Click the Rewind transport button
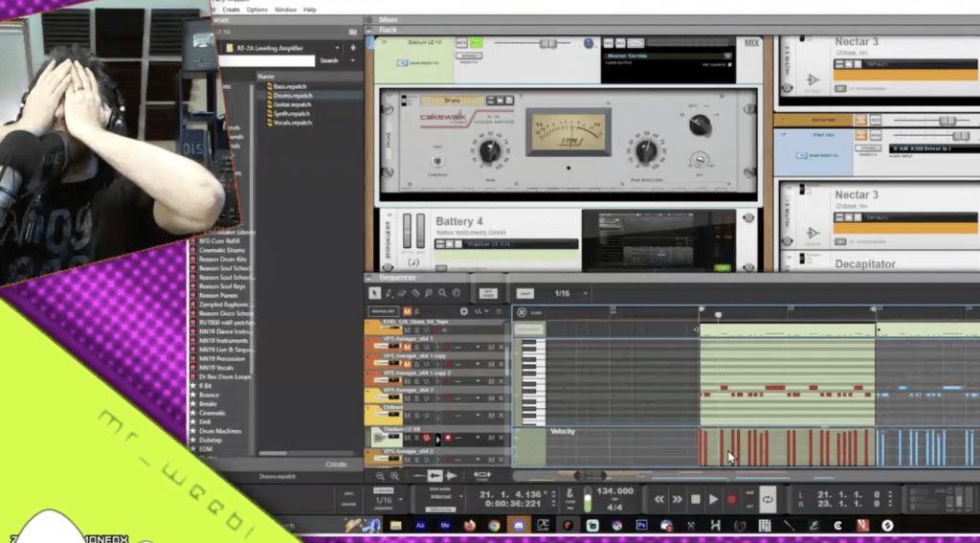 pyautogui.click(x=658, y=499)
